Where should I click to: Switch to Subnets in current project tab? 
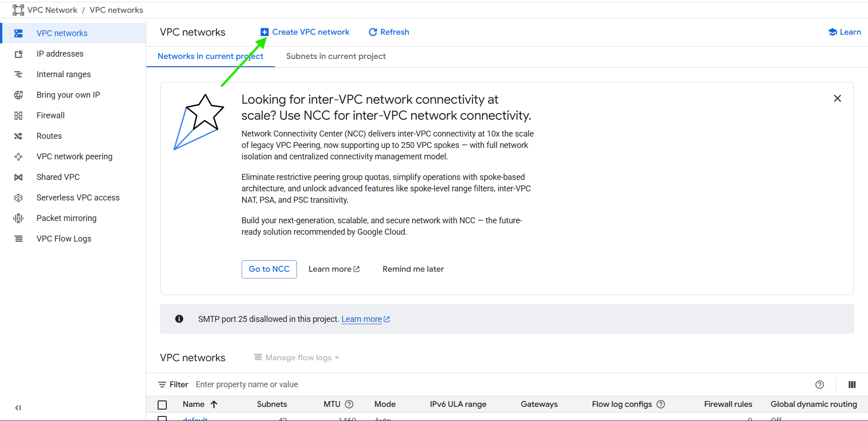click(336, 56)
